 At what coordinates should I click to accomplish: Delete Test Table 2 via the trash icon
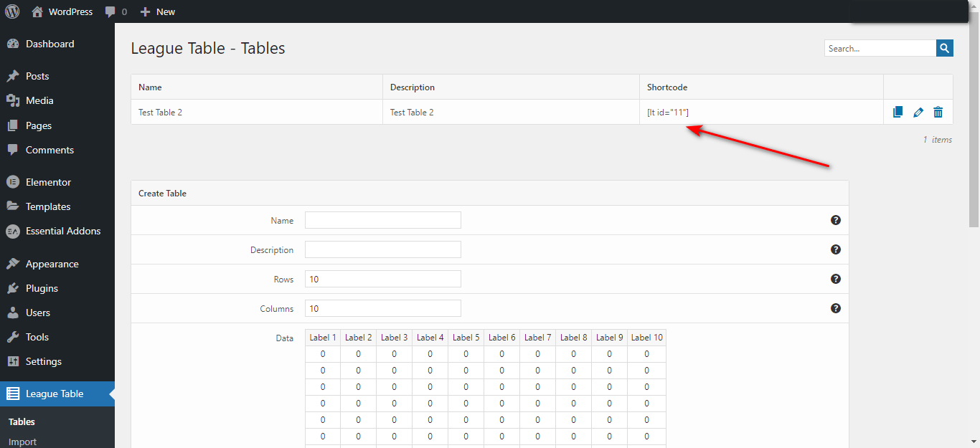(x=938, y=112)
